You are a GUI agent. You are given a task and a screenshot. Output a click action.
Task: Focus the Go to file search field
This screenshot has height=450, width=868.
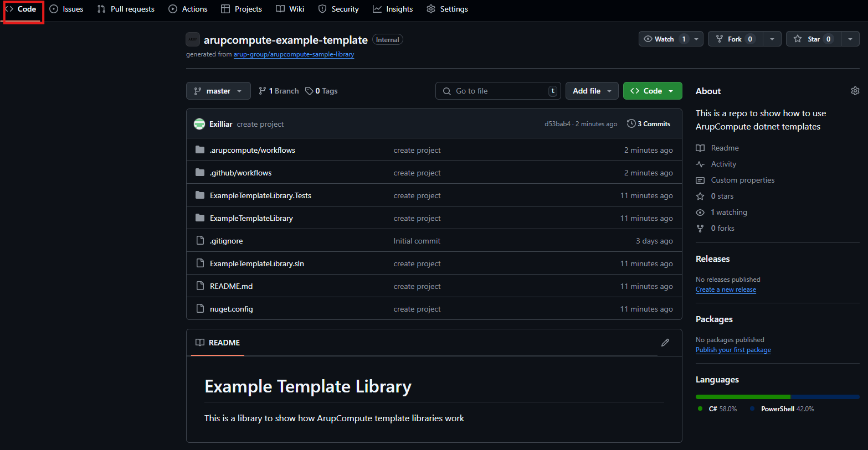[498, 91]
